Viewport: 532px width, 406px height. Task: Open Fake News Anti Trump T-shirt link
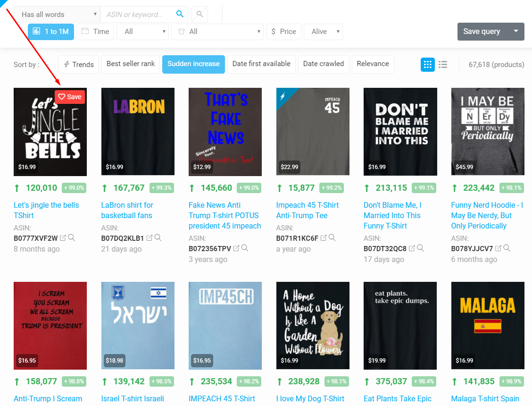coord(224,215)
